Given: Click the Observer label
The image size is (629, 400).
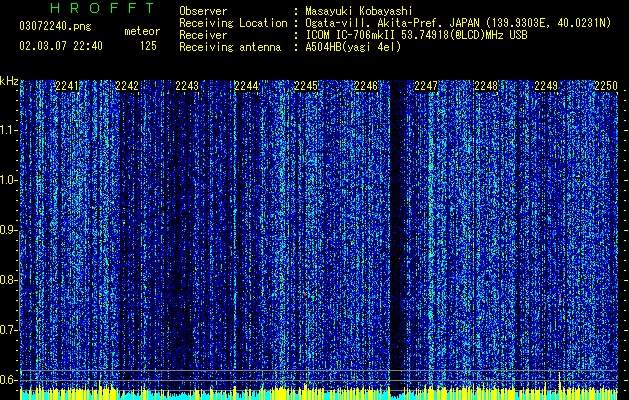Looking at the screenshot, I should [x=203, y=11].
